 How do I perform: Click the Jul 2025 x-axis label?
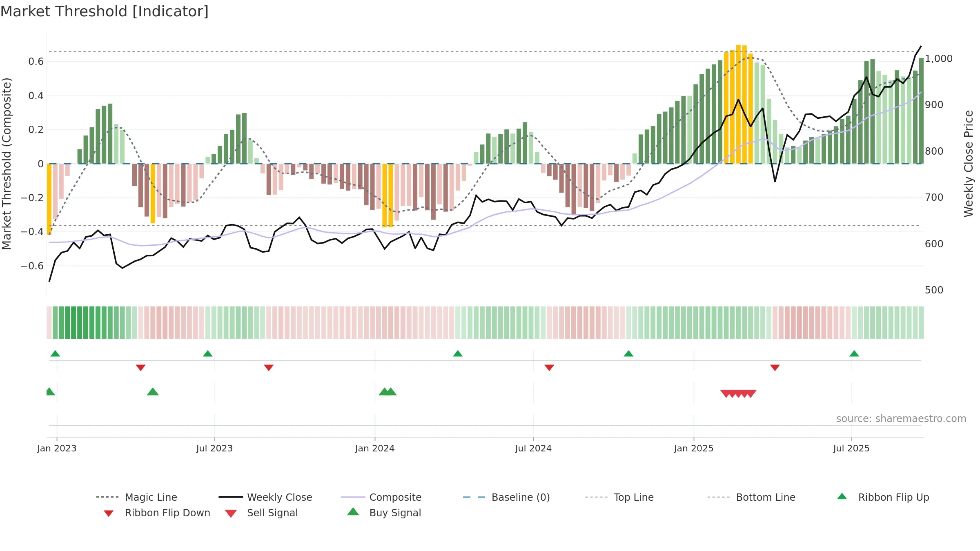pos(851,448)
